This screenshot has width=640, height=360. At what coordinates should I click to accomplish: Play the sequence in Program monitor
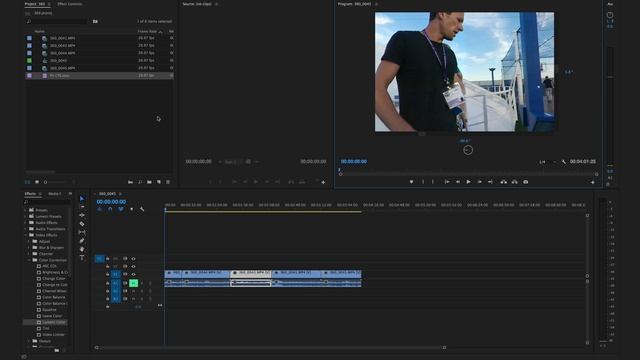469,182
